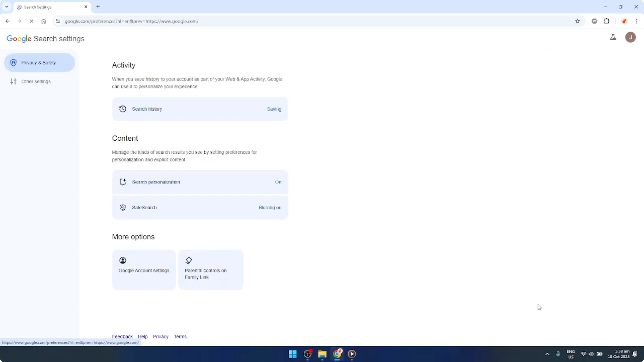Click the Search personalization sparkle icon

point(122,182)
